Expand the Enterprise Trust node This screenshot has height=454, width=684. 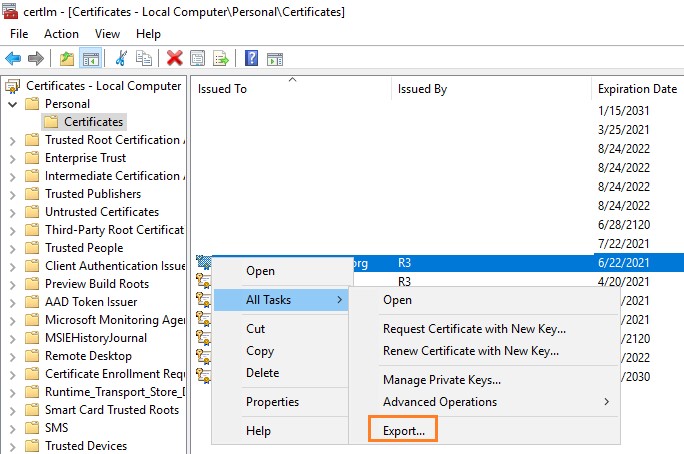[13, 158]
